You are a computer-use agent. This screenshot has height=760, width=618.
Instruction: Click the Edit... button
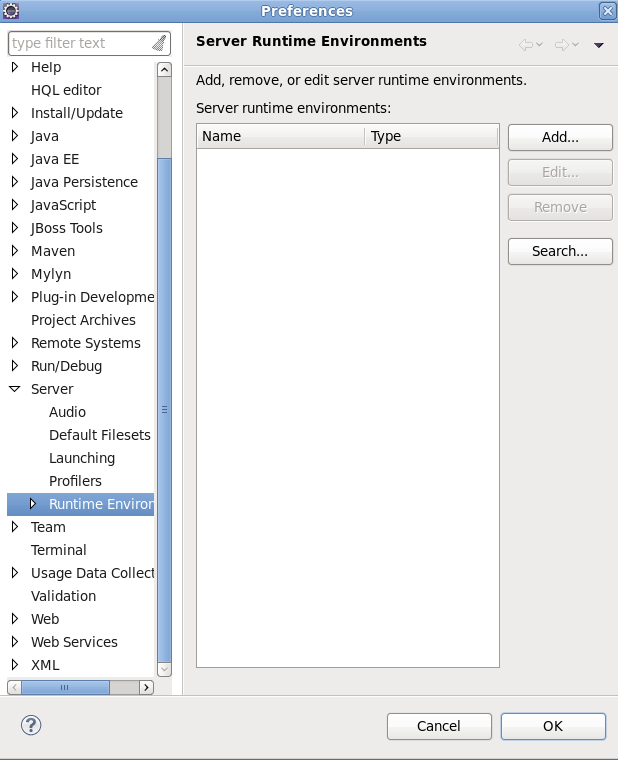[x=560, y=172]
